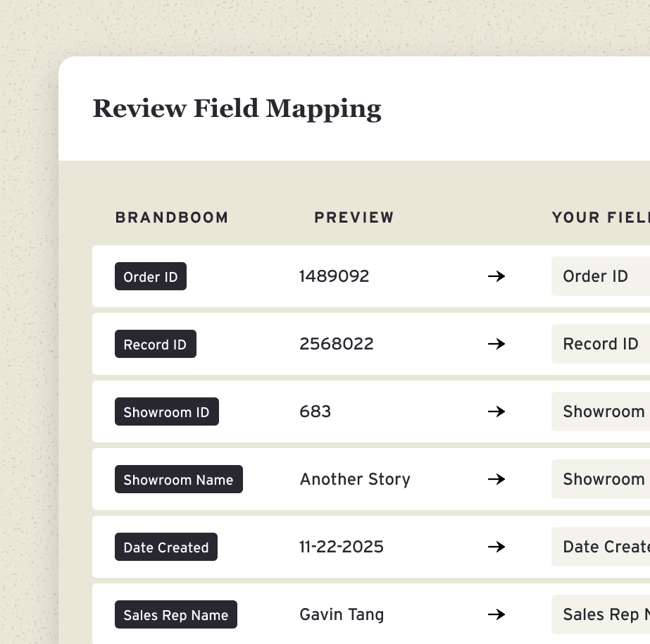Open the Date Created target field dropdown

(601, 547)
